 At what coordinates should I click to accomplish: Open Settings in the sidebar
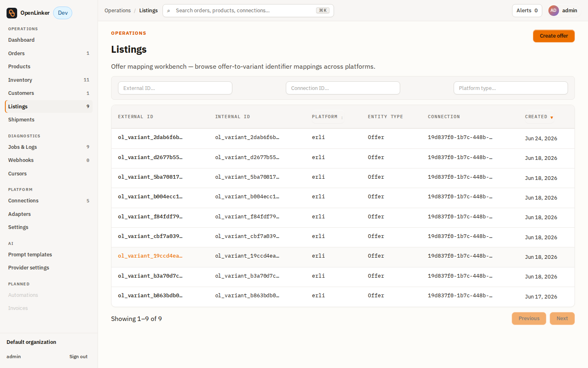49,227
